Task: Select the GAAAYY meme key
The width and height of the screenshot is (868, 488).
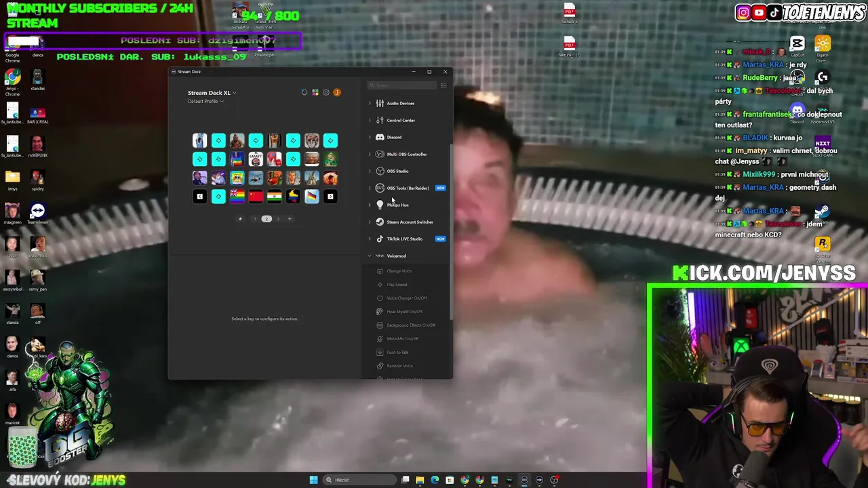Action: point(256,159)
